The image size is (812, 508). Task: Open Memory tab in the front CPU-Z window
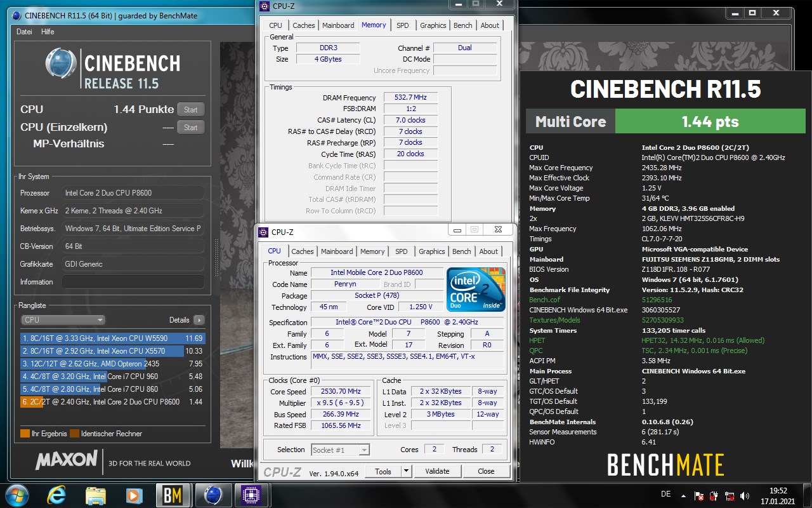[x=372, y=251]
